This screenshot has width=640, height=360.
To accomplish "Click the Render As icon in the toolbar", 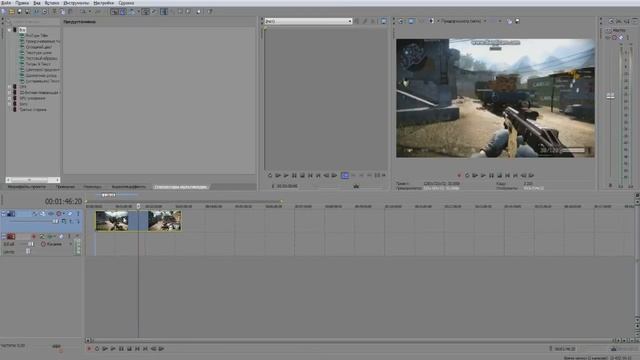I will pos(36,12).
